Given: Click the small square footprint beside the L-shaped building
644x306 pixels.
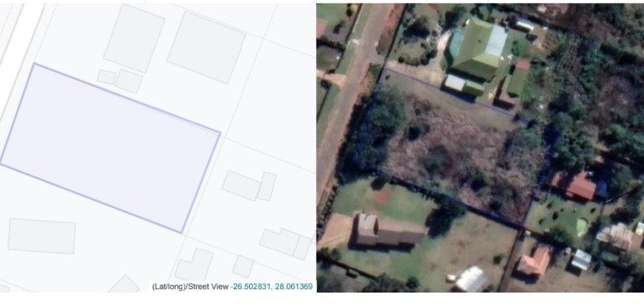Looking at the screenshot, I should [x=243, y=266].
